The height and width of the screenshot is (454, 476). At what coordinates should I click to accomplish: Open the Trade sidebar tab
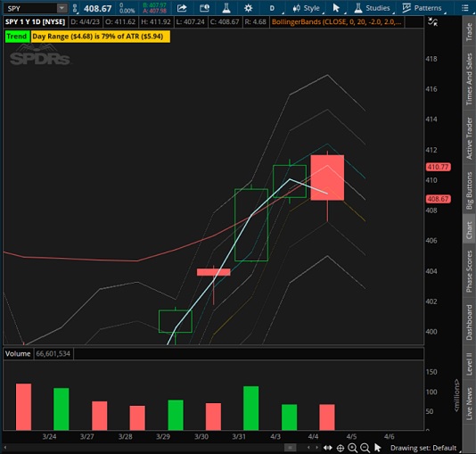point(469,31)
